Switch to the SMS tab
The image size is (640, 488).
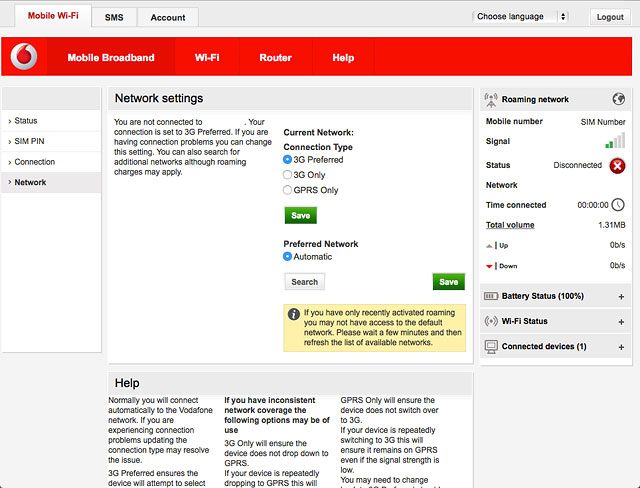114,17
